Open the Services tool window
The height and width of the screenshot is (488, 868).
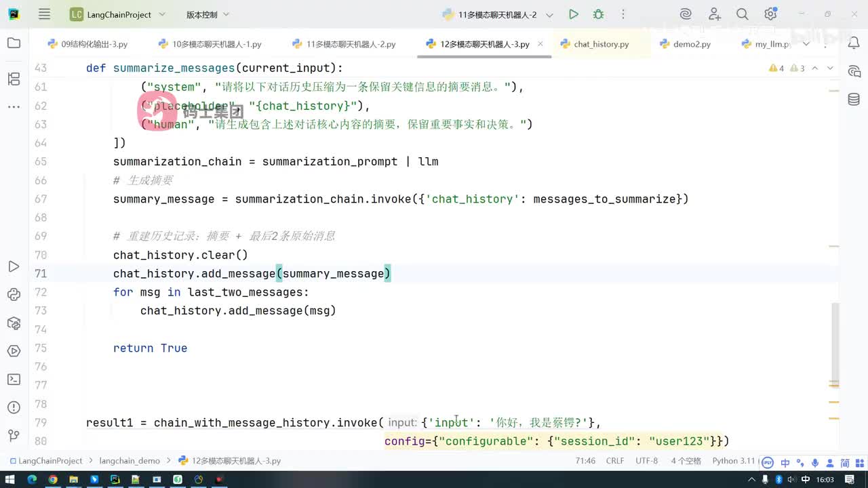[x=14, y=351]
